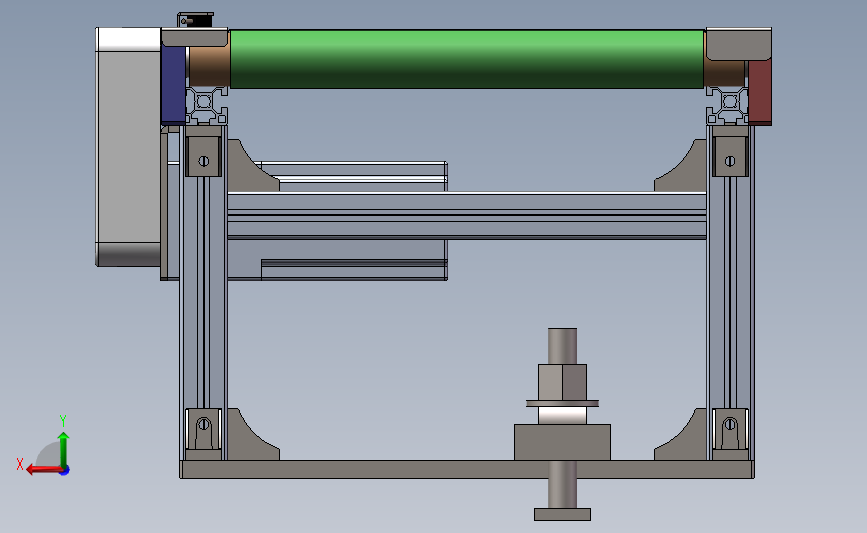Select the extrusion end profile beside the blue block
Image resolution: width=867 pixels, height=533 pixels.
click(x=207, y=105)
